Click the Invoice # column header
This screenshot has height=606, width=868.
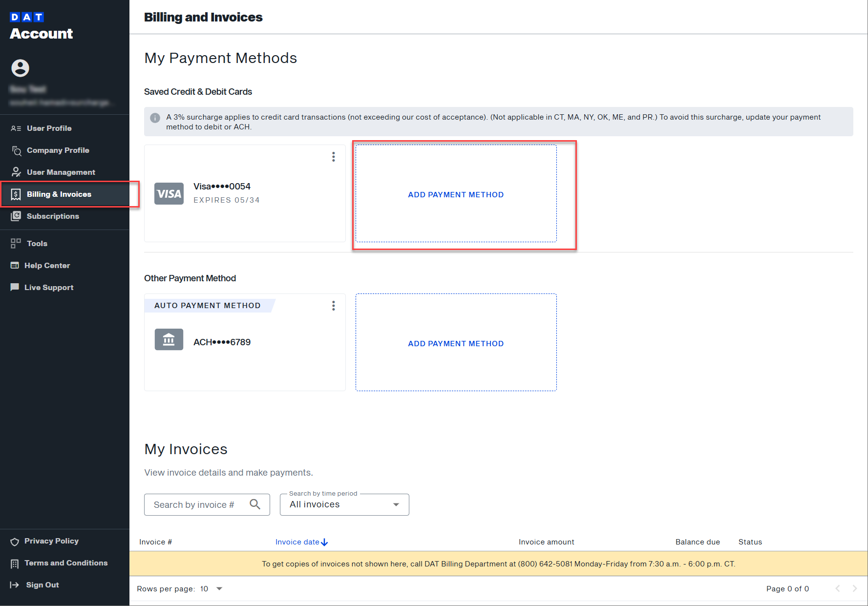pyautogui.click(x=155, y=542)
